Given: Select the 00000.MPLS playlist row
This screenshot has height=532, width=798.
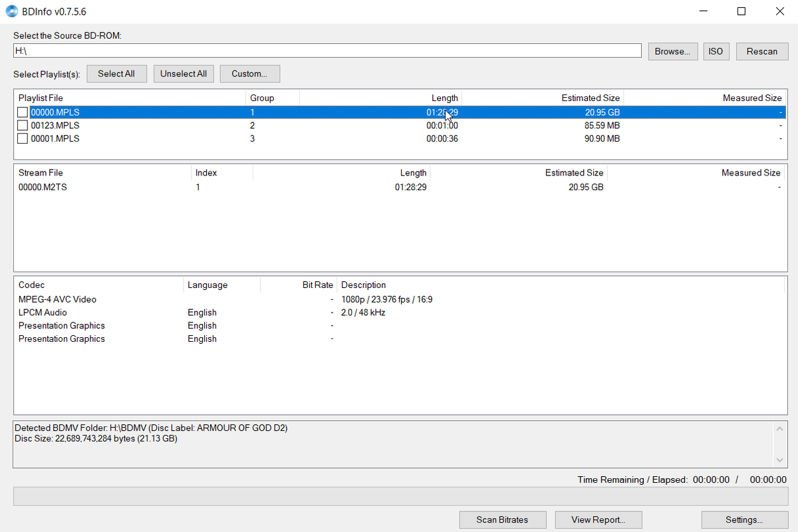Looking at the screenshot, I should (x=400, y=112).
